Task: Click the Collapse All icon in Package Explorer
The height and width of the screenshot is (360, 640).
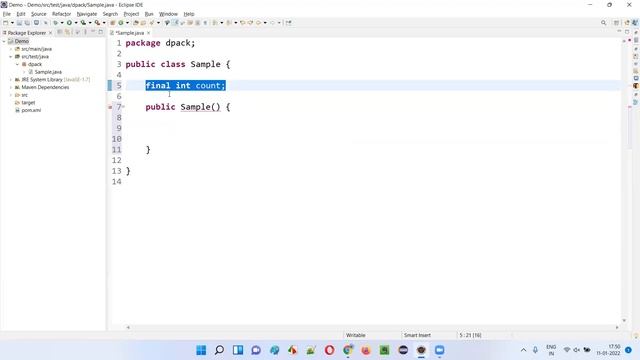Action: (60, 32)
